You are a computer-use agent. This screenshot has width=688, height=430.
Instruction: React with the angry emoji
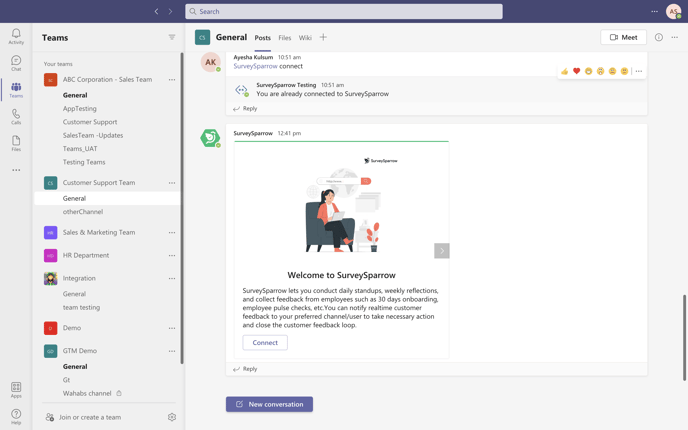coord(624,71)
